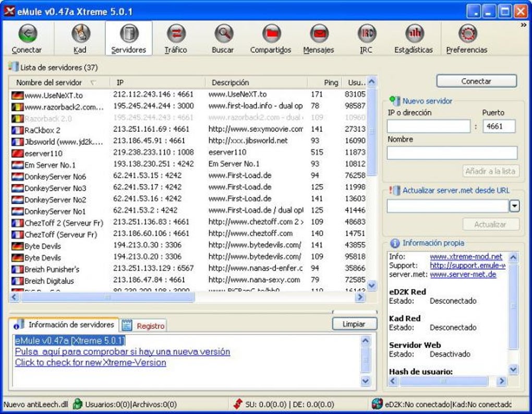Sort by Nombre del servidor column

click(x=49, y=82)
